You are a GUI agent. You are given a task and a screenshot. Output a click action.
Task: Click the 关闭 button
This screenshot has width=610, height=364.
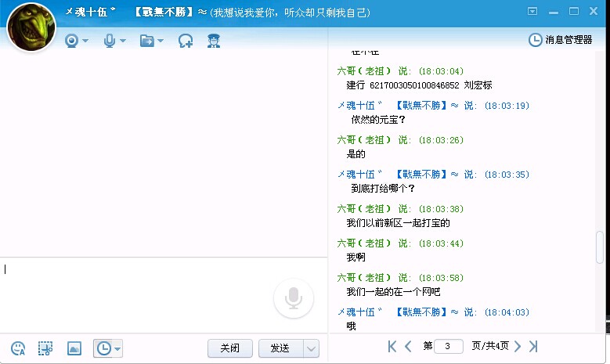pos(229,348)
